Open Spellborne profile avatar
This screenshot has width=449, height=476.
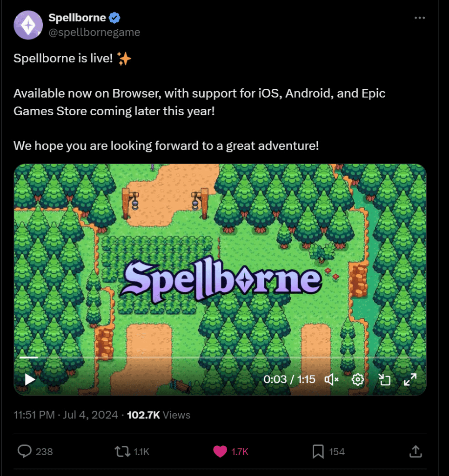pos(28,25)
